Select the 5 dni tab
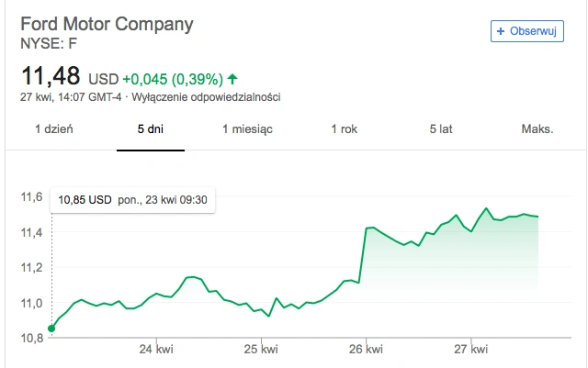The width and height of the screenshot is (588, 368). tap(151, 129)
